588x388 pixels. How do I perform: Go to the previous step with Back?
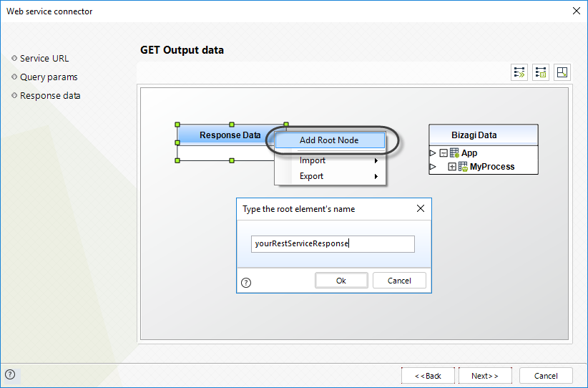coord(428,376)
